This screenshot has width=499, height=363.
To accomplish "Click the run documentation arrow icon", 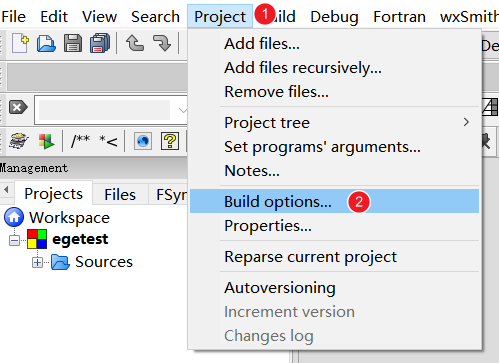I will click(46, 141).
